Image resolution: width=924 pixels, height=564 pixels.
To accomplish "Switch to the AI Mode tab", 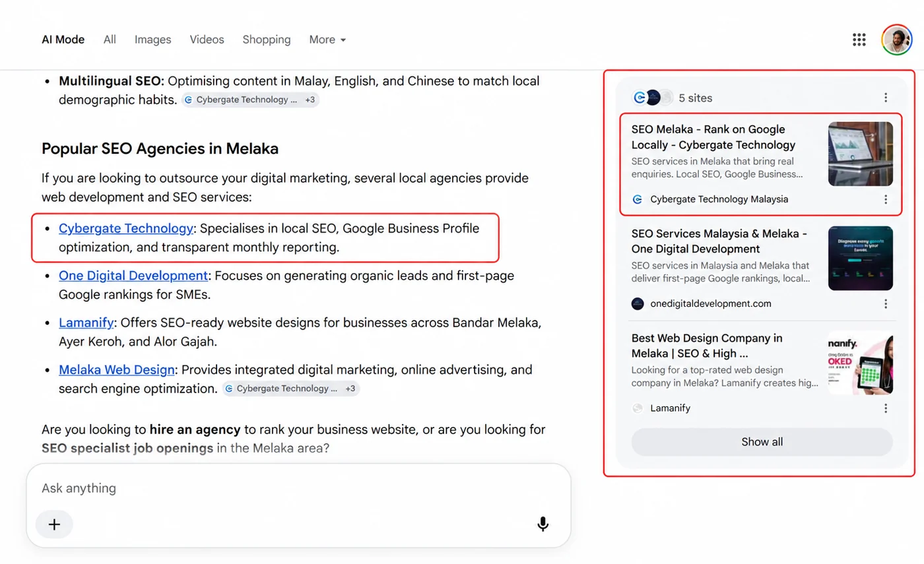I will coord(63,40).
